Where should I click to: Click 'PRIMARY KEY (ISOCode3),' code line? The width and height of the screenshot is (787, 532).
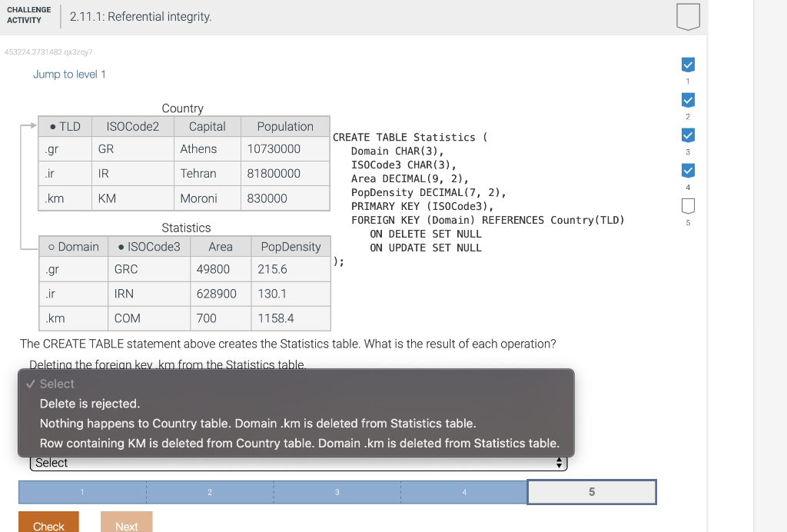pyautogui.click(x=423, y=206)
